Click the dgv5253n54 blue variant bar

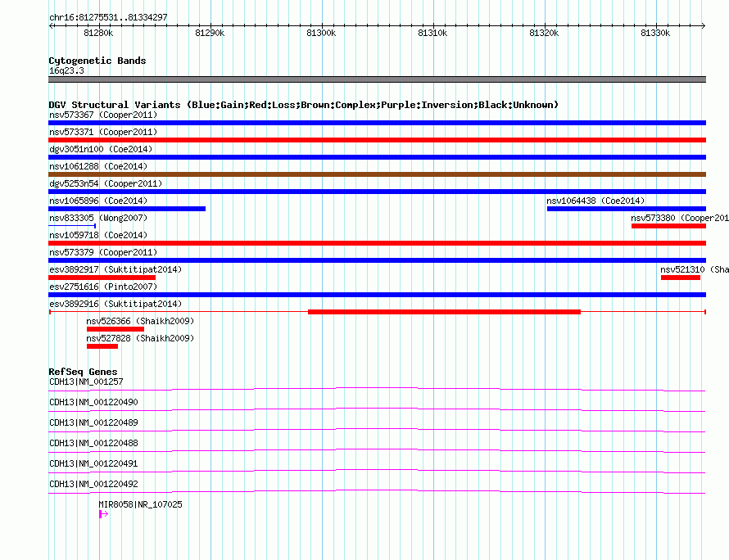click(377, 192)
